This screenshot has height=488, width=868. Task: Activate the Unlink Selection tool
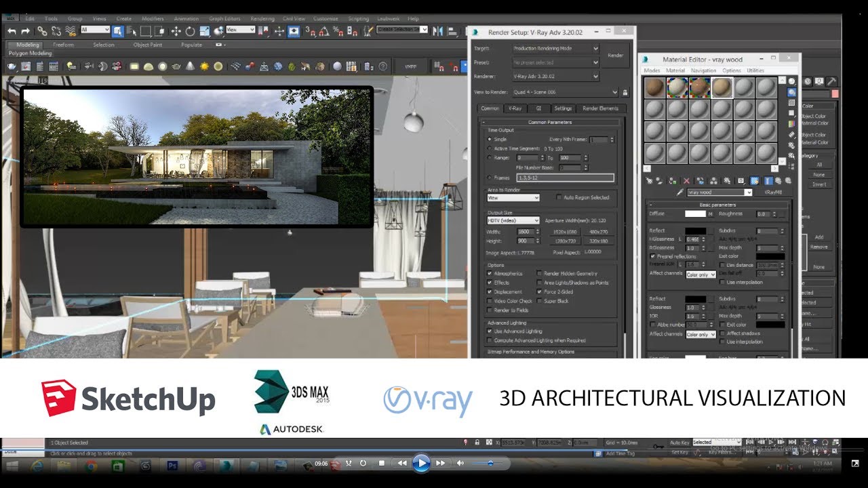[56, 30]
